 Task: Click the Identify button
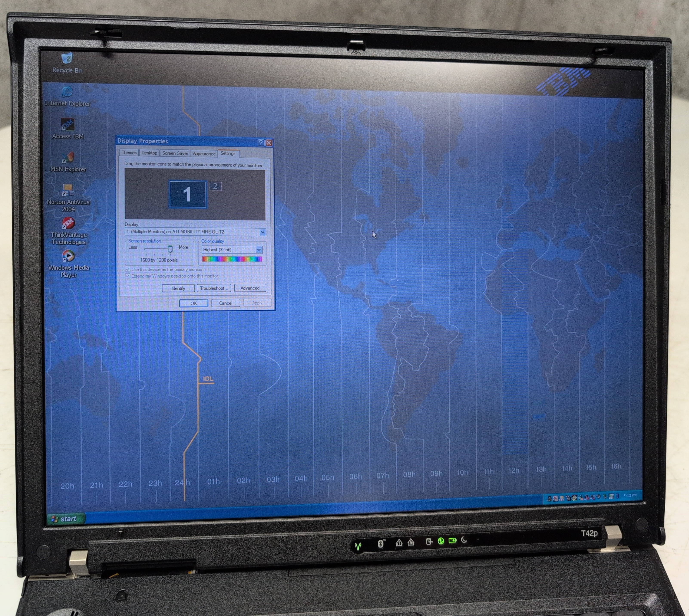(x=178, y=288)
